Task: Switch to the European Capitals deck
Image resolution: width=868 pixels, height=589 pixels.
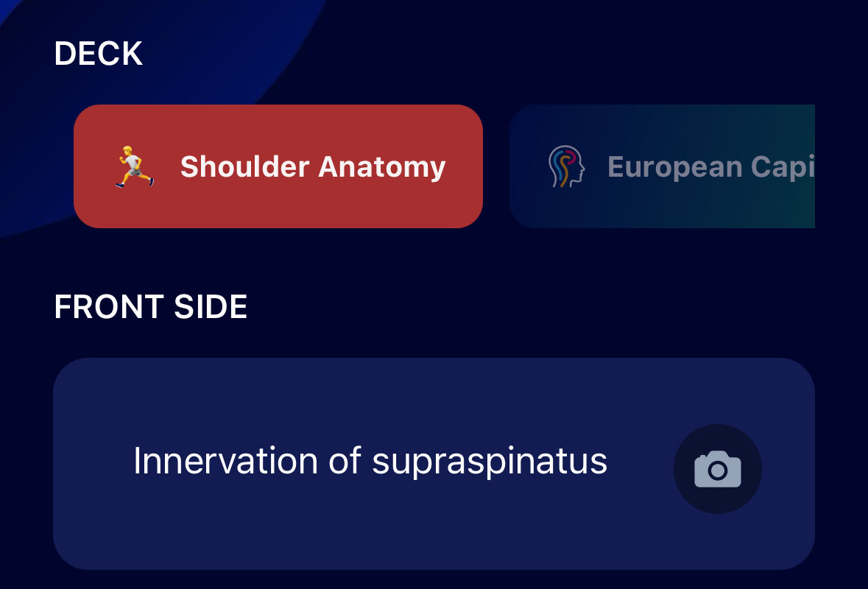Action: 661,166
